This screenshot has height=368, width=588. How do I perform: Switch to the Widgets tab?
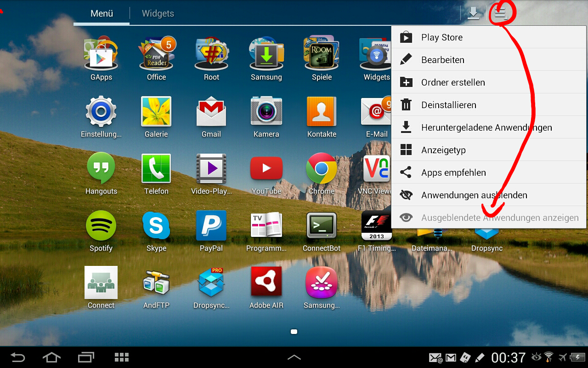[x=158, y=13]
